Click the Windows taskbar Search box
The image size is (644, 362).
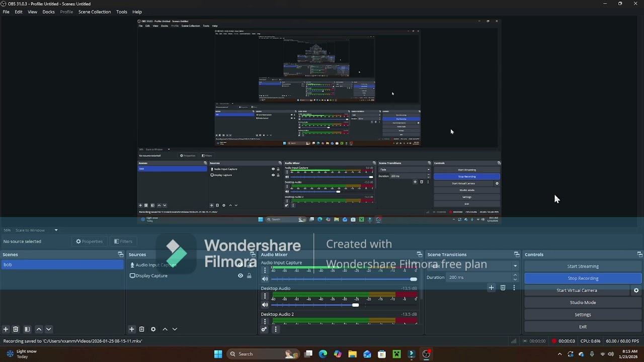click(264, 354)
